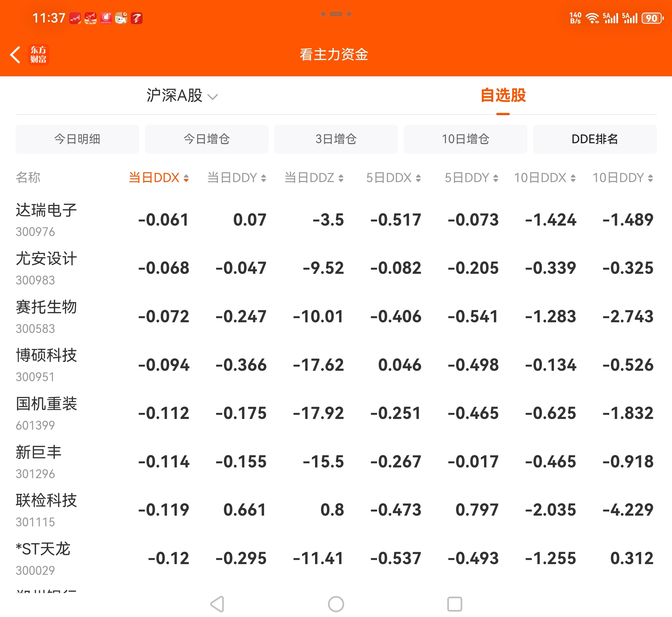Tap the first red notification app icon
Screen dimensions: 672x617
pyautogui.click(x=75, y=18)
